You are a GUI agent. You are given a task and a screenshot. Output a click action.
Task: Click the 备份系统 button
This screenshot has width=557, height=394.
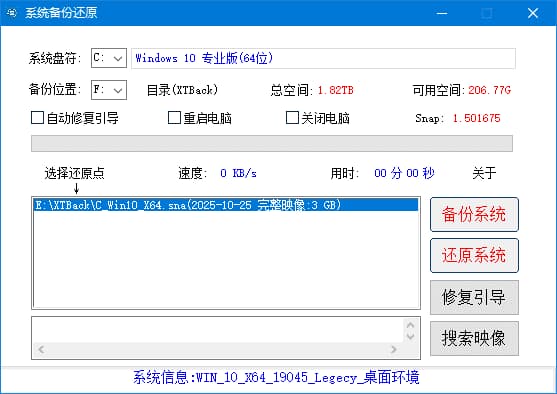[474, 215]
